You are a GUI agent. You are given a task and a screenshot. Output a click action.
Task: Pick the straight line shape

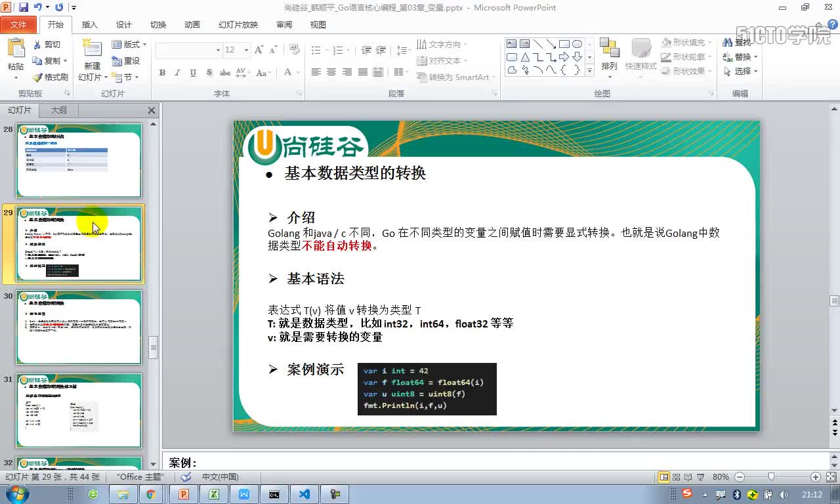(537, 44)
